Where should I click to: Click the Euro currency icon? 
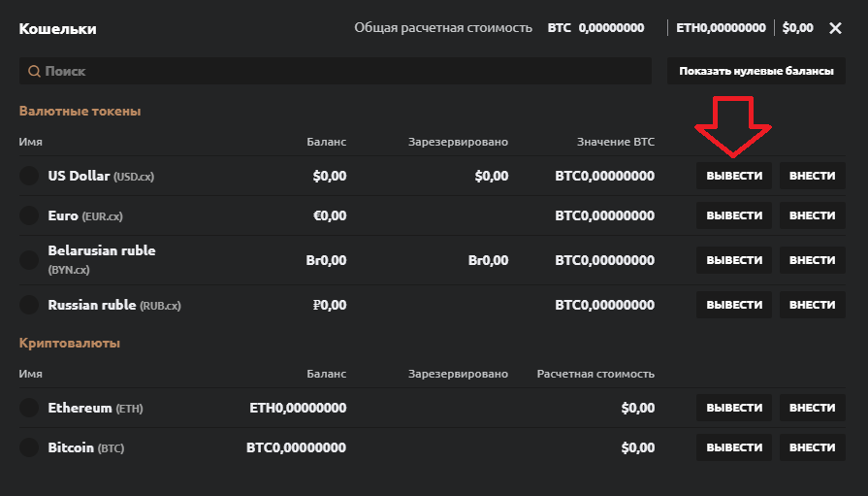coord(29,215)
